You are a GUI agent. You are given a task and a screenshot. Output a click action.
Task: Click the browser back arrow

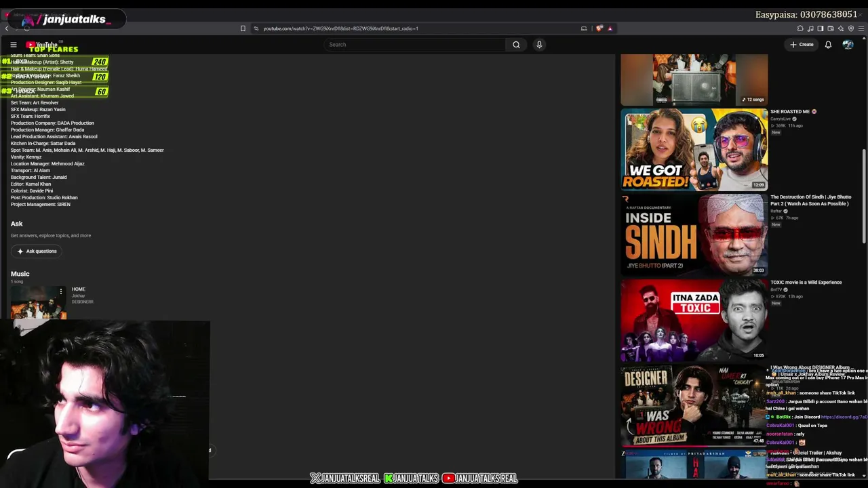tap(7, 28)
